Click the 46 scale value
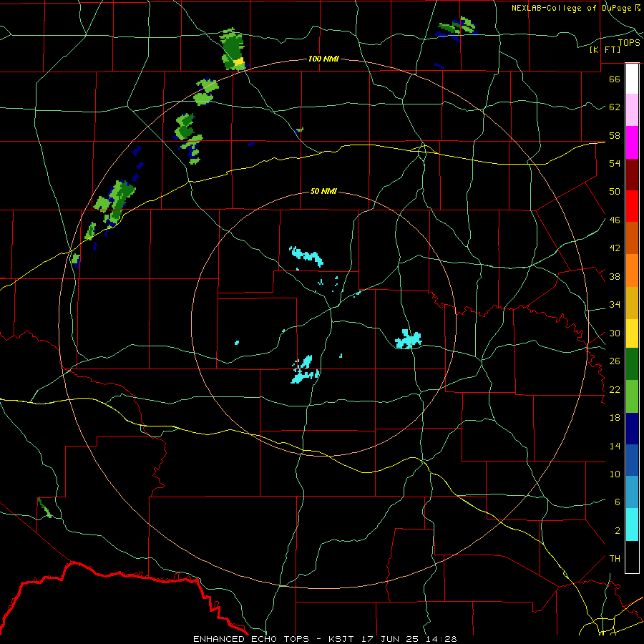This screenshot has height=644, width=644. [x=615, y=220]
